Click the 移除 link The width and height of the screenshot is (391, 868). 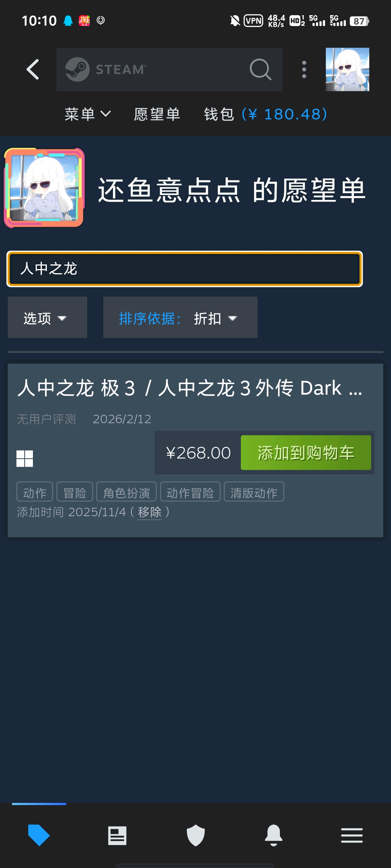[150, 512]
